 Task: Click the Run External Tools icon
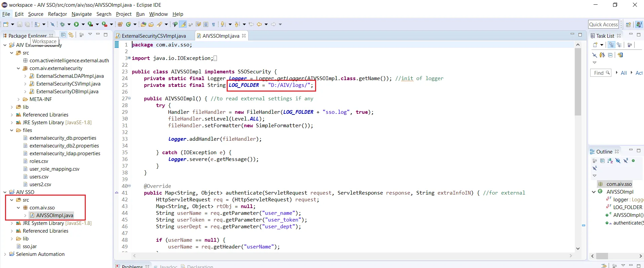(x=105, y=24)
